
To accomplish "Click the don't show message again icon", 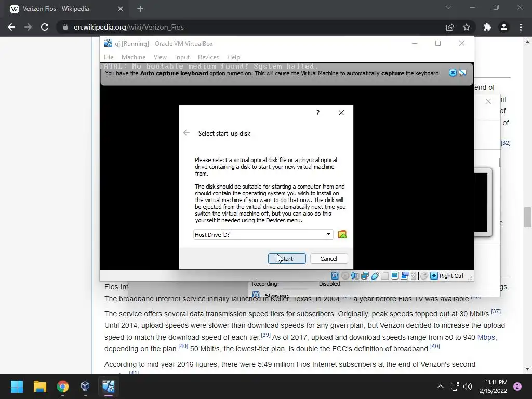I will (463, 73).
